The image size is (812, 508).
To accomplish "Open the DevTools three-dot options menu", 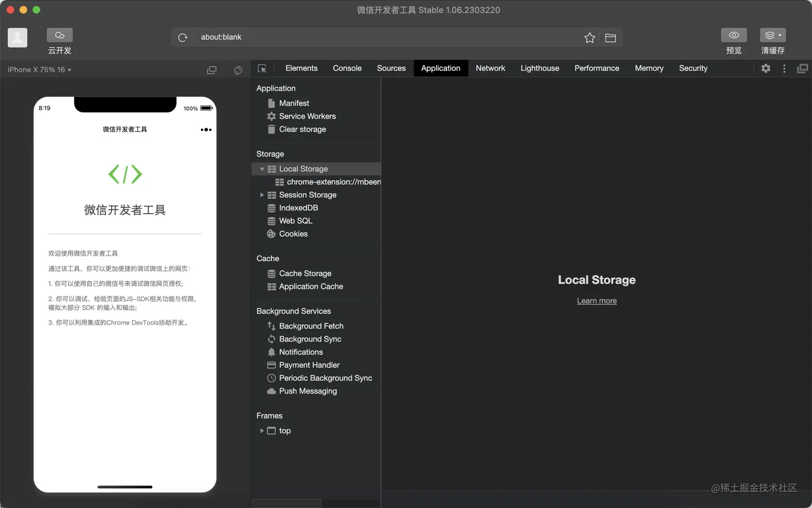I will pos(784,68).
